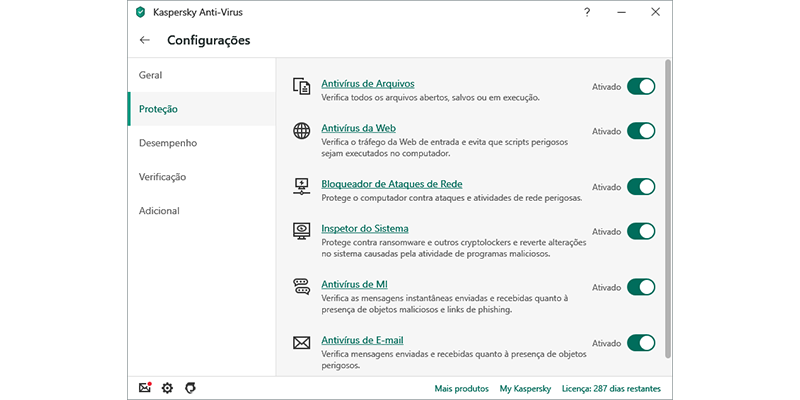Turn off Antivírus da Web switch
Image resolution: width=800 pixels, height=400 pixels.
pos(640,131)
